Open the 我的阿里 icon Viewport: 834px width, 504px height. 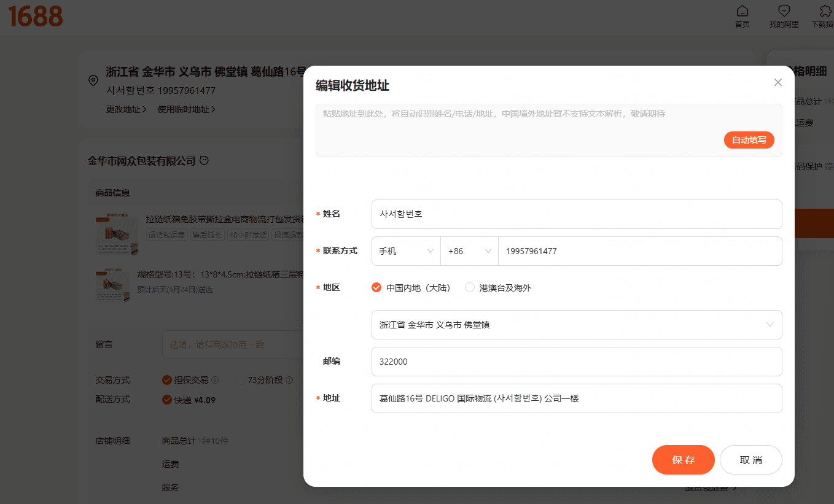point(784,17)
